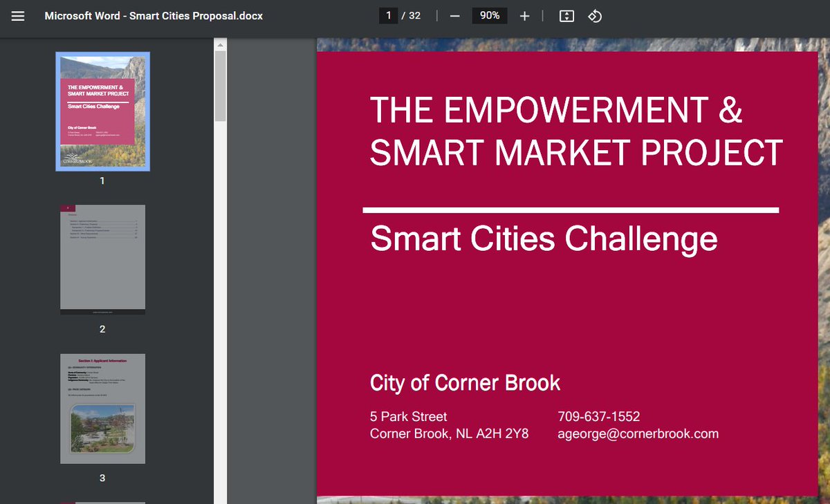The width and height of the screenshot is (830, 504).
Task: Rotate the document counterclockwise
Action: pyautogui.click(x=593, y=15)
